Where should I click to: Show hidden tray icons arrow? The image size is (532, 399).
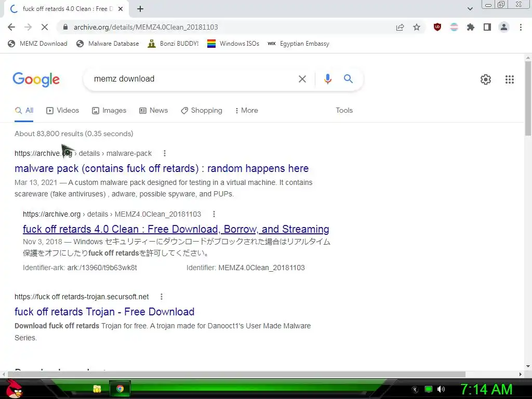click(415, 390)
